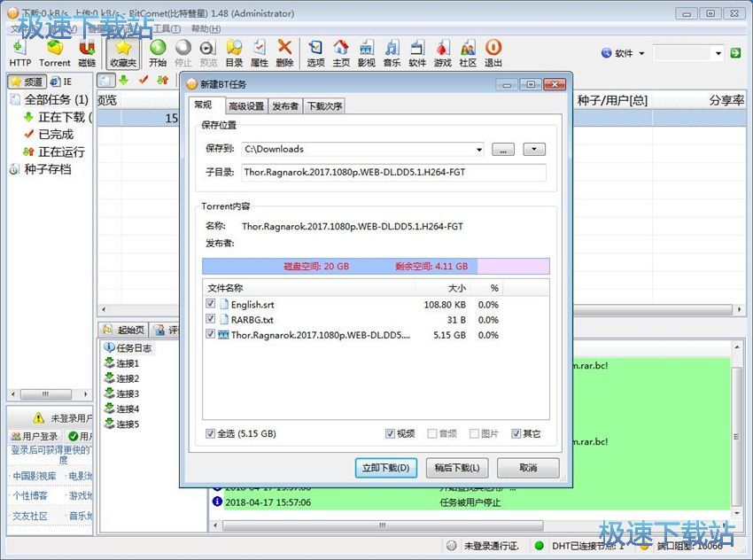Open the 软件 software toolbar icon
The image size is (753, 560).
[x=417, y=53]
